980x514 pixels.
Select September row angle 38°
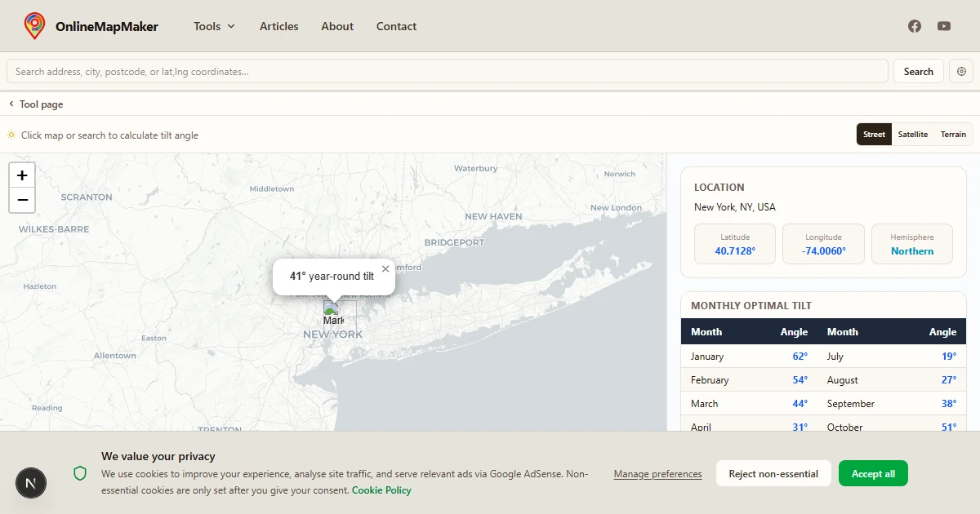coord(948,404)
